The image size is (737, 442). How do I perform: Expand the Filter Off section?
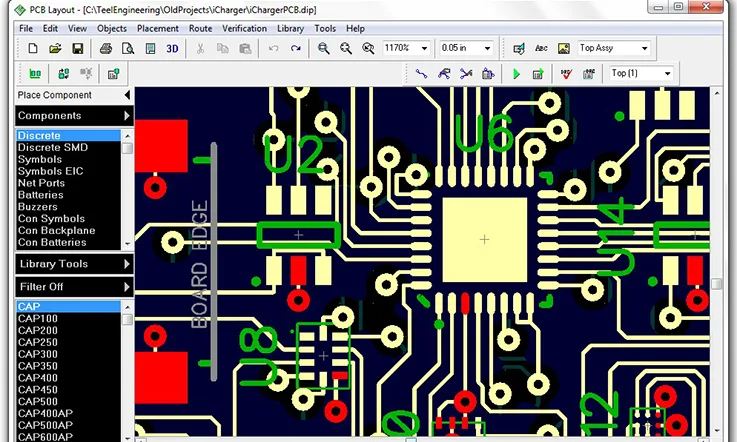point(126,287)
